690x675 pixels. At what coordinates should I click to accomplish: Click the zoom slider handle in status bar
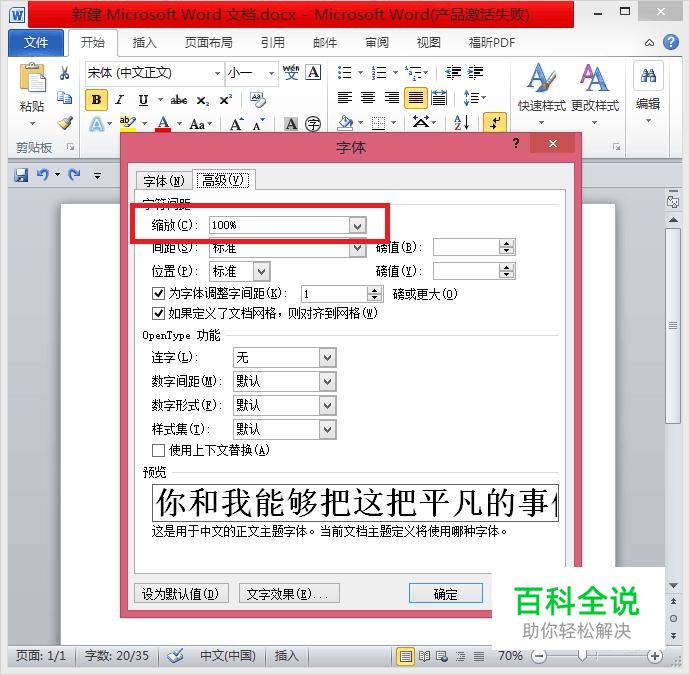[582, 656]
